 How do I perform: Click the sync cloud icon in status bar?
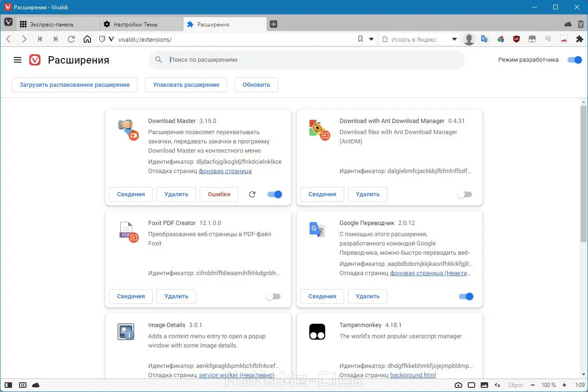pyautogui.click(x=36, y=385)
